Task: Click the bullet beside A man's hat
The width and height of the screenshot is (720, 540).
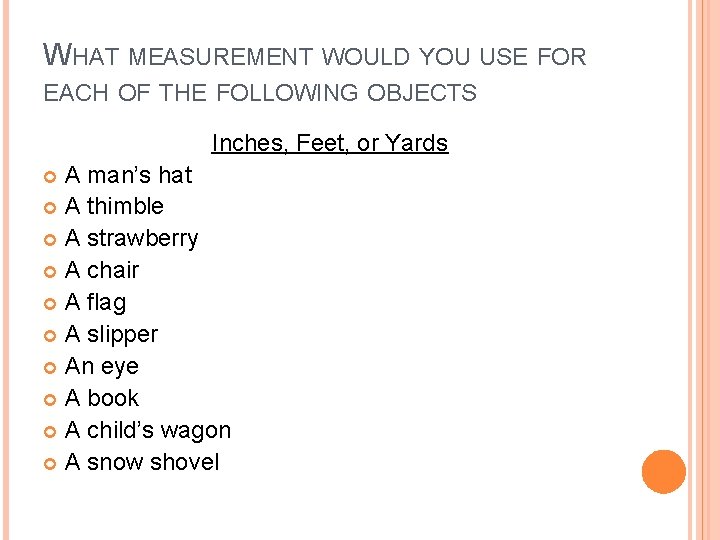Action: point(50,176)
